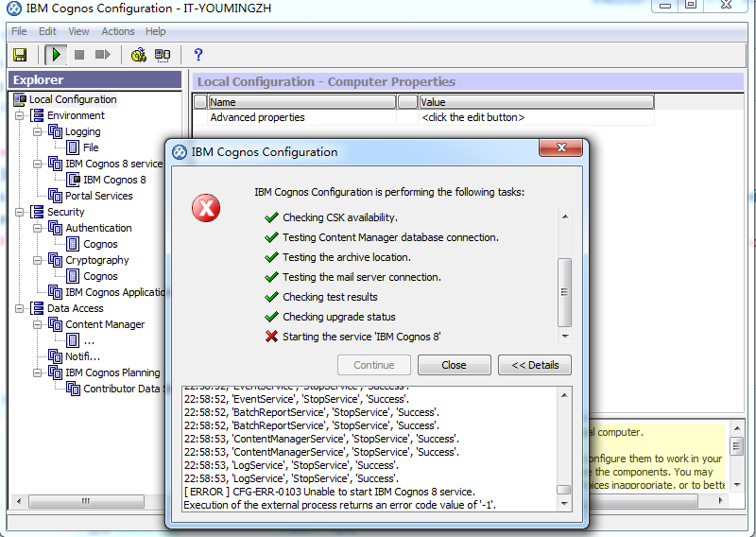Click the task list scrollbar thumb
This screenshot has height=537, width=756.
564,292
